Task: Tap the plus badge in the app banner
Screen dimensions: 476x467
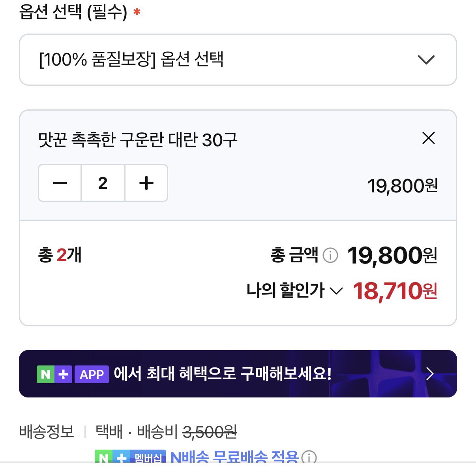Action: 63,374
